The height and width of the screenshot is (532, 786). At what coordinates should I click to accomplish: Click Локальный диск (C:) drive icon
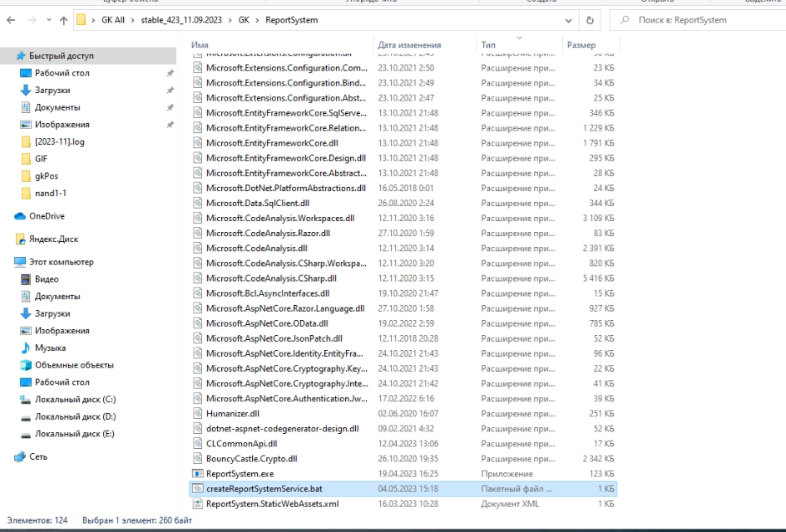26,400
